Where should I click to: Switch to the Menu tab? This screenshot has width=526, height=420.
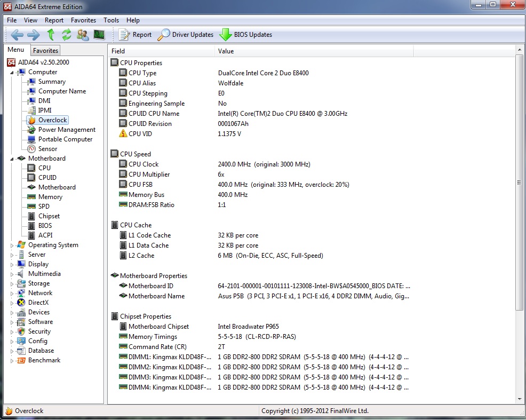pyautogui.click(x=16, y=50)
